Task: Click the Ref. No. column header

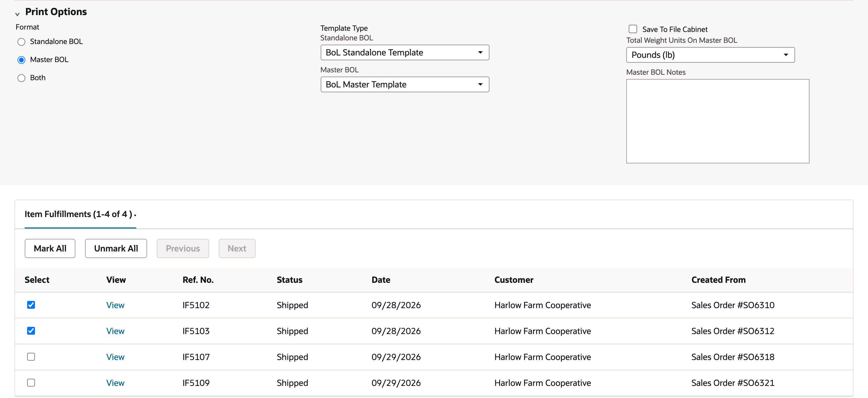Action: tap(198, 280)
